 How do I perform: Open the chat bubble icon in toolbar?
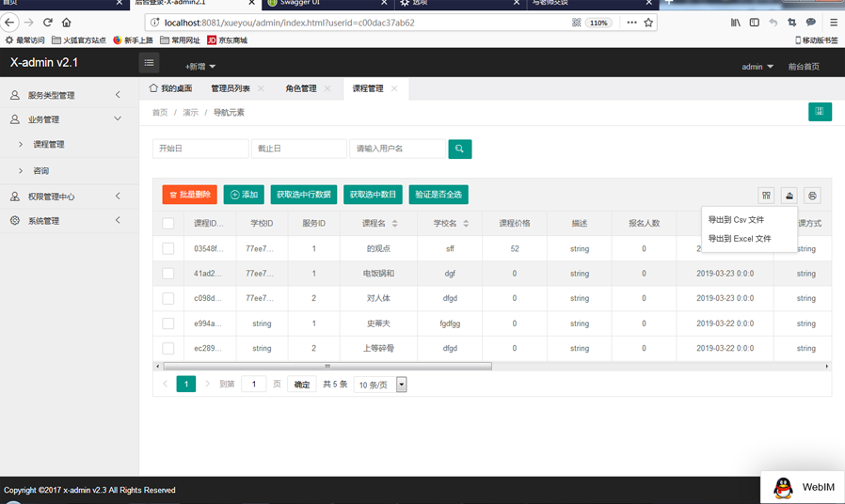point(810,23)
